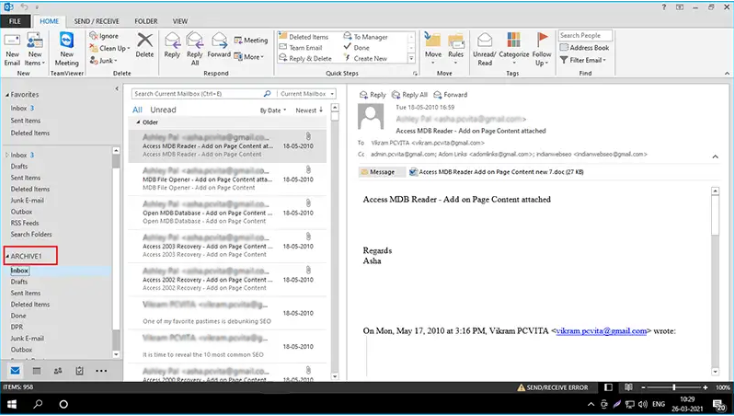
Task: Open the Current Mailbox scope dropdown
Action: click(x=307, y=94)
